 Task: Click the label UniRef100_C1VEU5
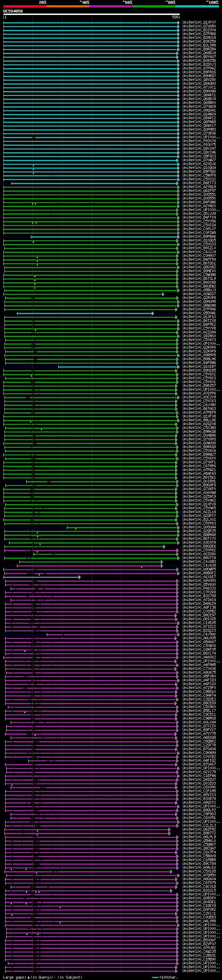pos(199,623)
